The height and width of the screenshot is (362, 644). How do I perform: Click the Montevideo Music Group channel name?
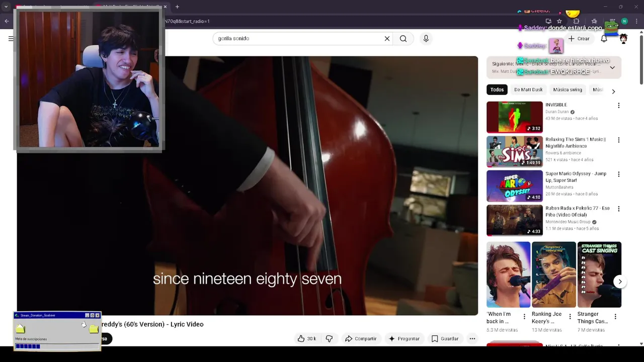point(568,222)
